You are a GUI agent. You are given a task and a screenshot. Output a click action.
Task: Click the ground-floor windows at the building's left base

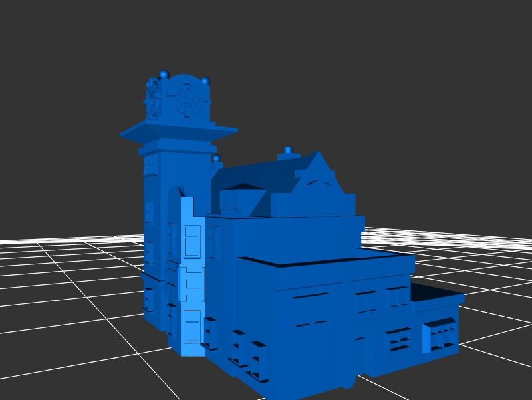click(247, 354)
